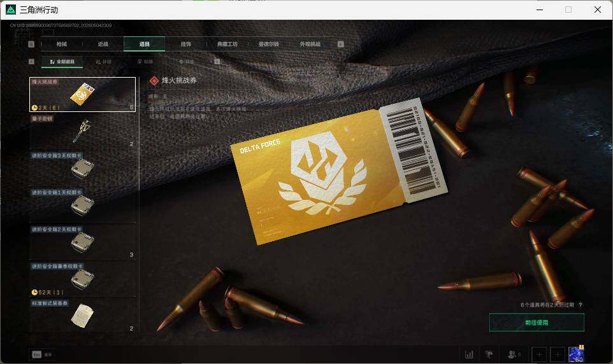
Task: Click the clock icon beside 2天 expiry
Action: (34, 108)
